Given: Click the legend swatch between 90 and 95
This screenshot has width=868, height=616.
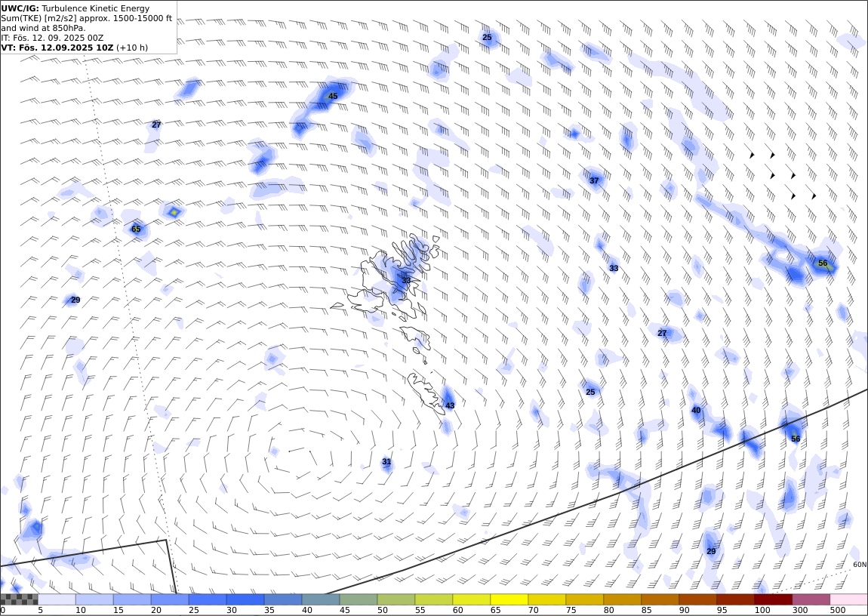Looking at the screenshot, I should (x=697, y=599).
